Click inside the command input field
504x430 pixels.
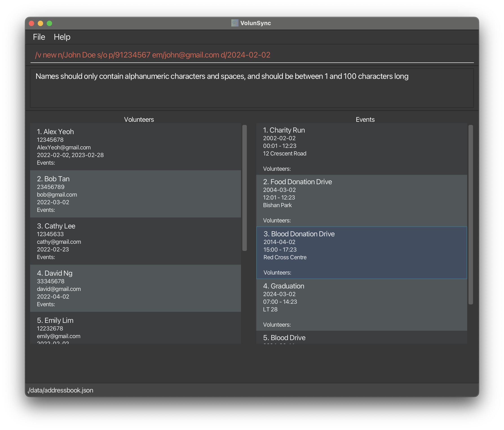pos(252,55)
